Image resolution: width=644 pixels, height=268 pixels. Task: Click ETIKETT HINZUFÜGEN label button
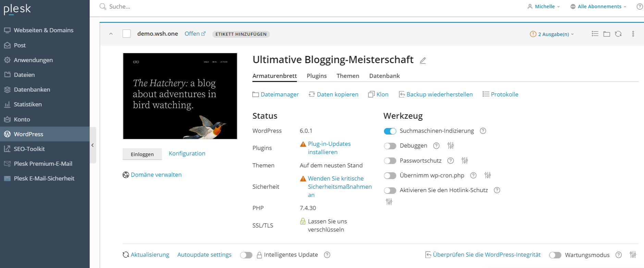click(241, 34)
